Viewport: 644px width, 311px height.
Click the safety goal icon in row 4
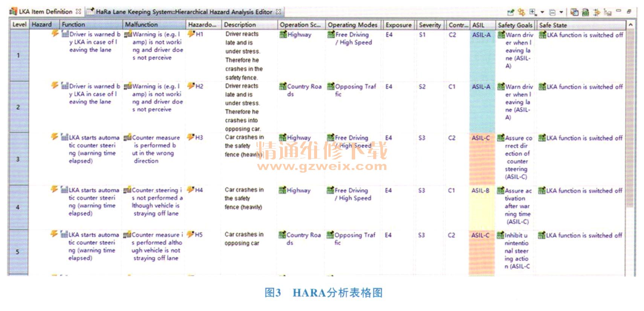[501, 191]
